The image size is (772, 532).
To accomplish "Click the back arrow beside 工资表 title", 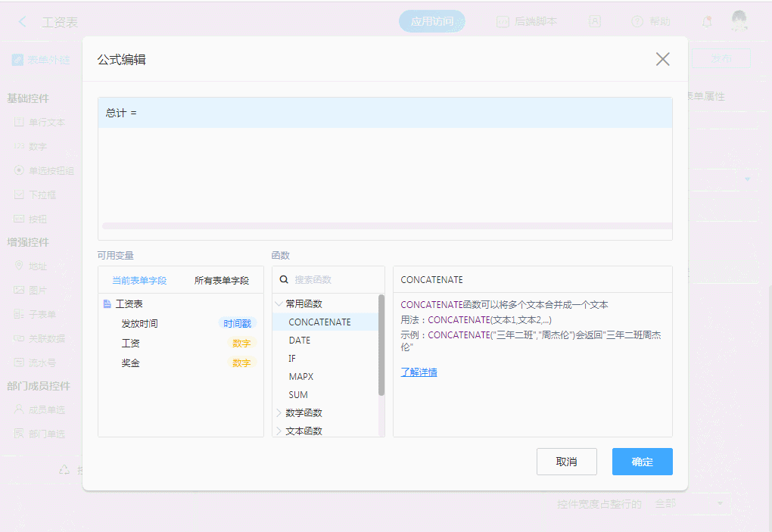I will [22, 22].
